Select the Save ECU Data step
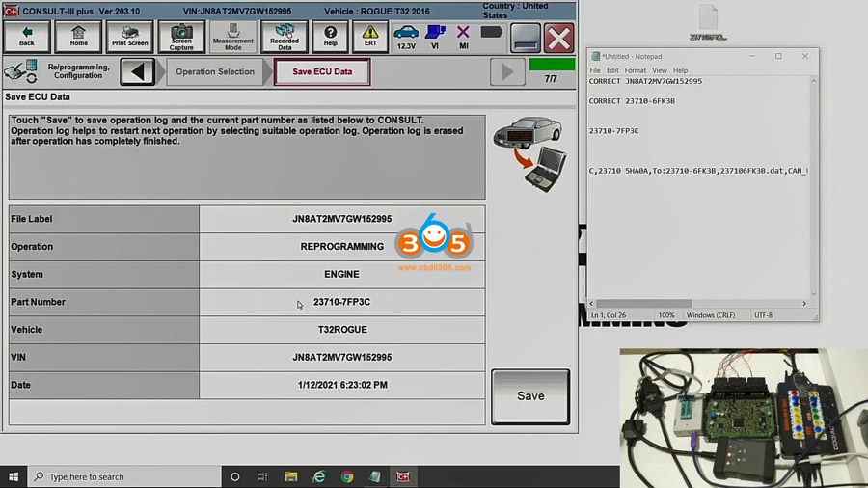Screen dimensions: 868x488 322,71
